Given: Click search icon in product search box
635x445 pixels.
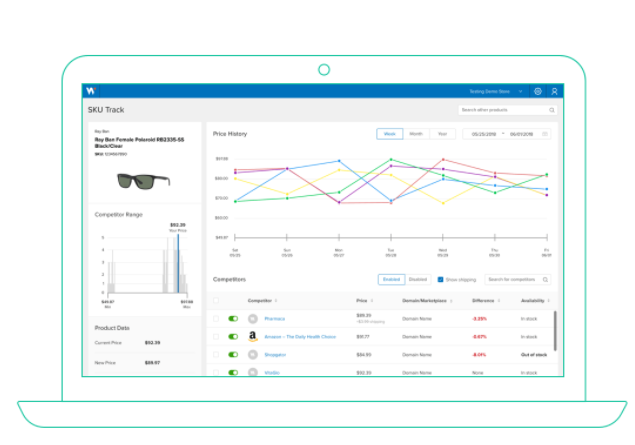Looking at the screenshot, I should point(552,110).
